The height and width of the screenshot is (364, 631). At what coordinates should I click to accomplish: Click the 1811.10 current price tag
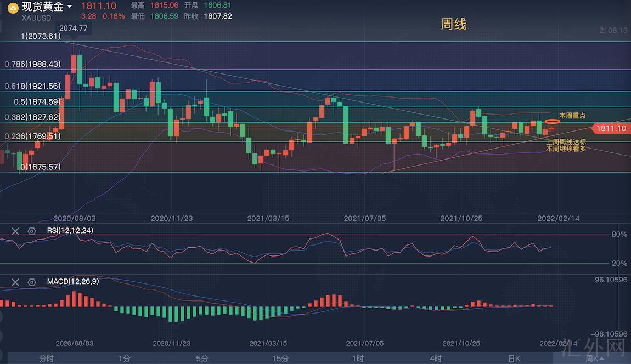[609, 128]
